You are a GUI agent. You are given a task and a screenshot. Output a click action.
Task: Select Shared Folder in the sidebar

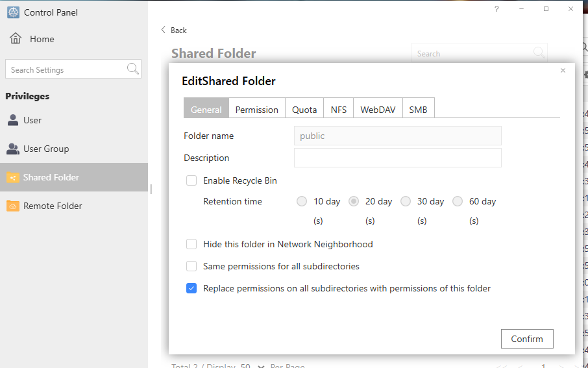pyautogui.click(x=74, y=177)
